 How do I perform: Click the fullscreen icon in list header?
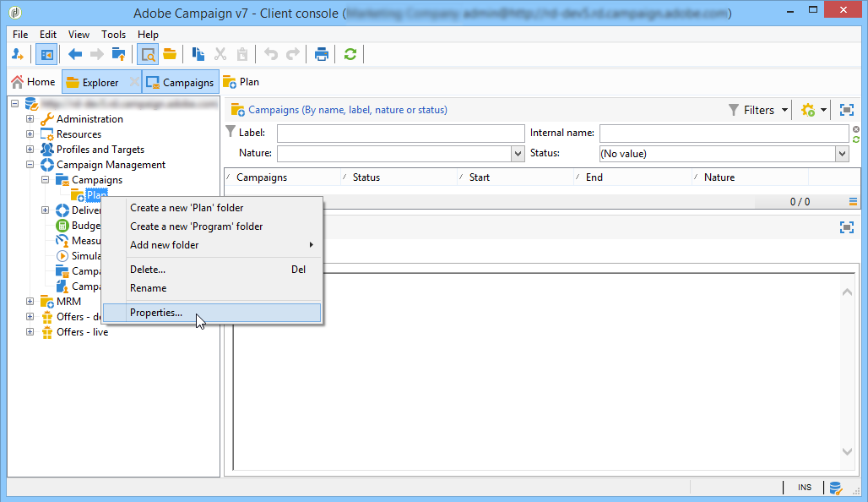pyautogui.click(x=846, y=110)
